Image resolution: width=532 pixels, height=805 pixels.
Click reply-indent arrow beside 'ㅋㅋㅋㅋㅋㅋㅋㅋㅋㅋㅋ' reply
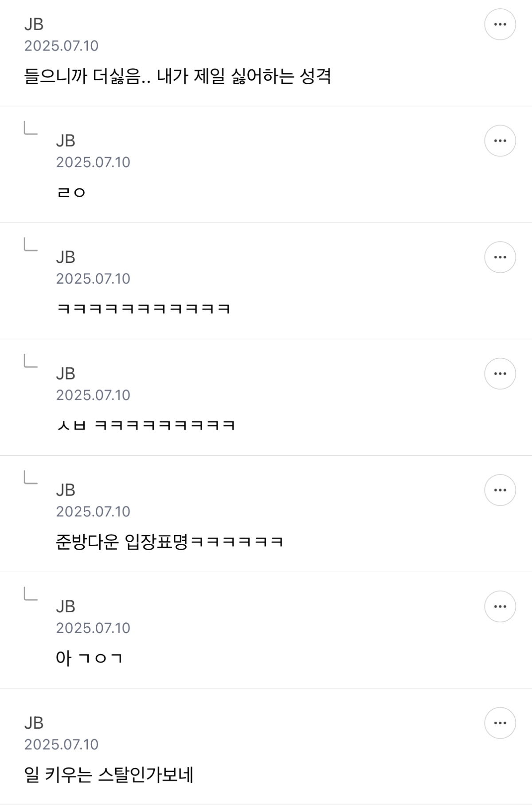coord(31,244)
